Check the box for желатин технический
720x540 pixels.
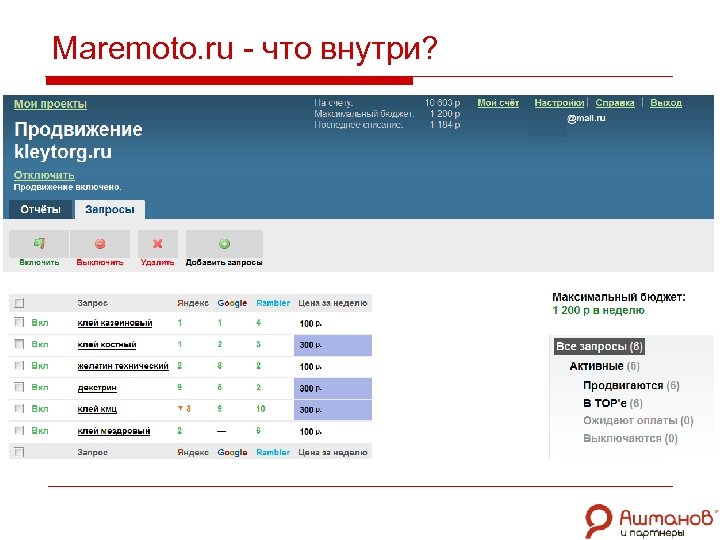pyautogui.click(x=19, y=366)
